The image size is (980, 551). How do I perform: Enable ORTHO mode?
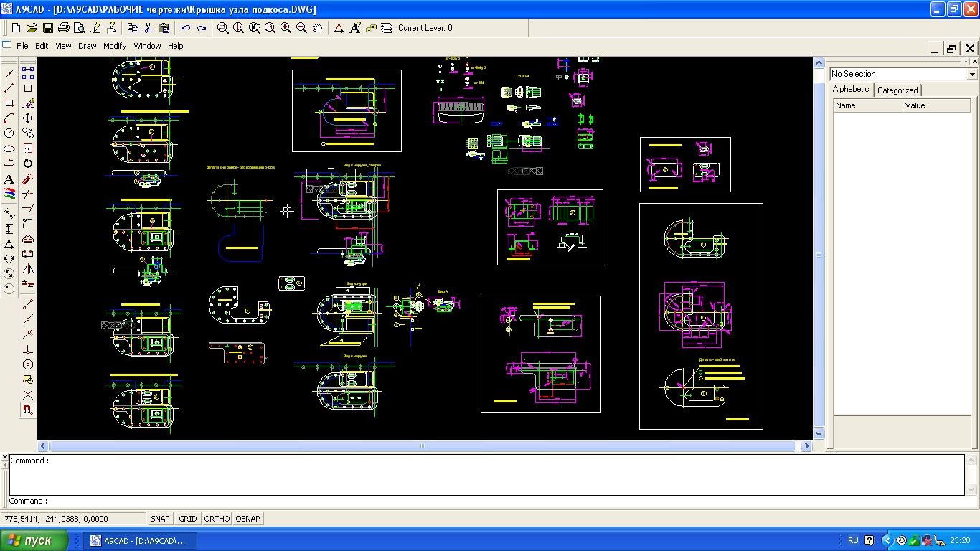pos(217,519)
